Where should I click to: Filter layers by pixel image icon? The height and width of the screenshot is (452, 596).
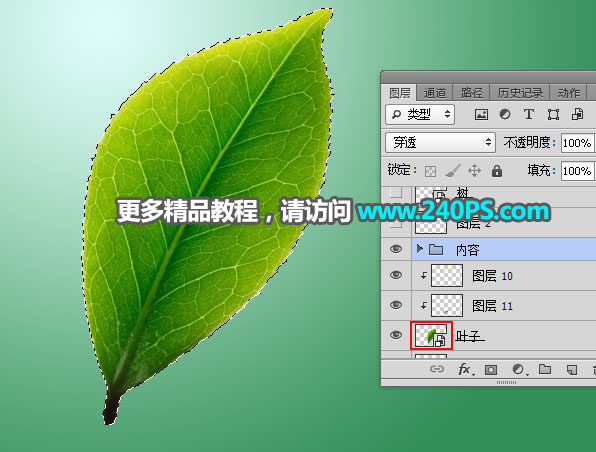[481, 114]
